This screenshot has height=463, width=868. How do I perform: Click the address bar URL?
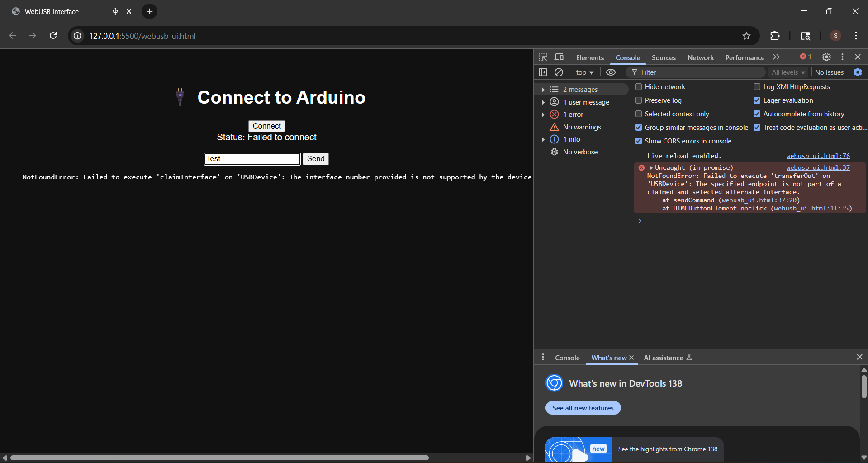pos(142,36)
